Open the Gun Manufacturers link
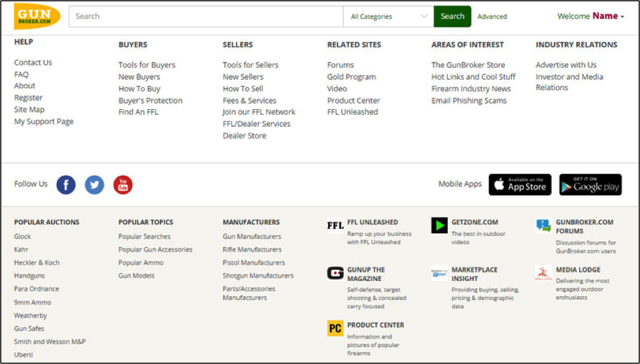Screen dimensions: 640x364 252,237
